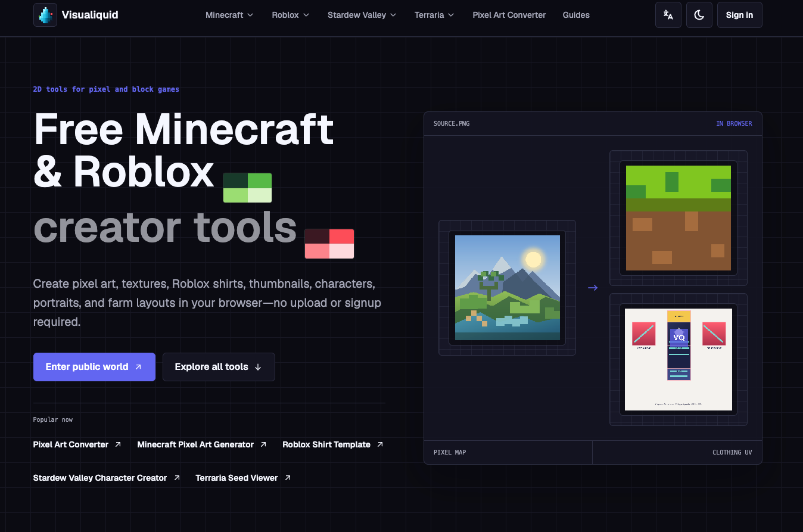Click arrow icon beside Terraria Seed Viewer
Viewport: 803px width, 532px height.
[288, 478]
